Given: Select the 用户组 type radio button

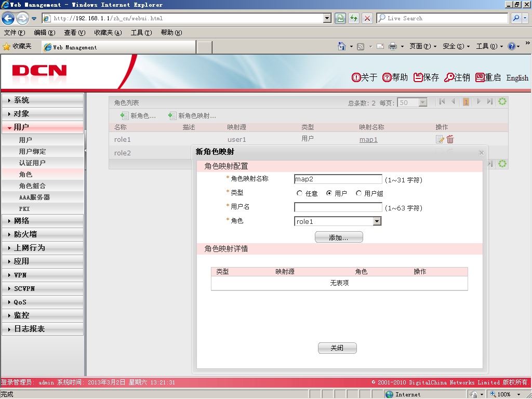Looking at the screenshot, I should click(358, 193).
